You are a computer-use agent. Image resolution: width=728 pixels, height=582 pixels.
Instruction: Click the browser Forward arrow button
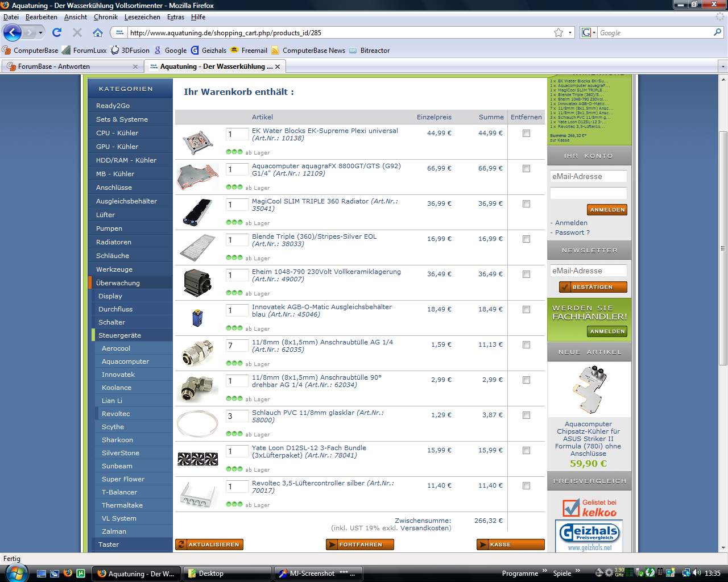(x=29, y=32)
